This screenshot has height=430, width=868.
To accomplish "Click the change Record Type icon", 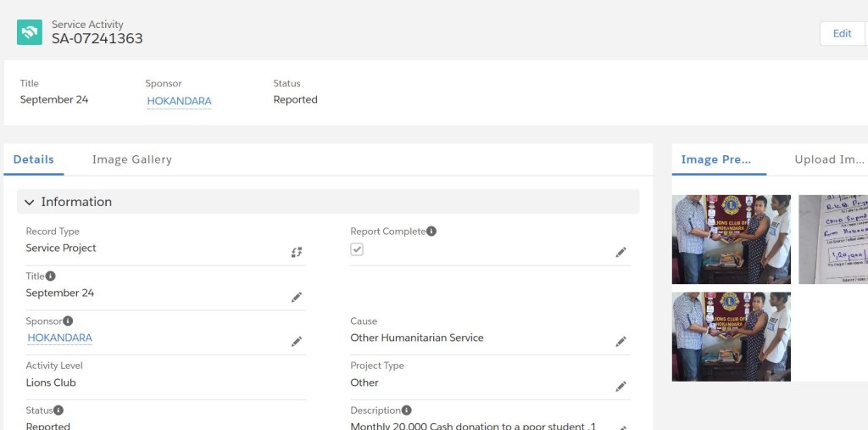I will point(297,252).
